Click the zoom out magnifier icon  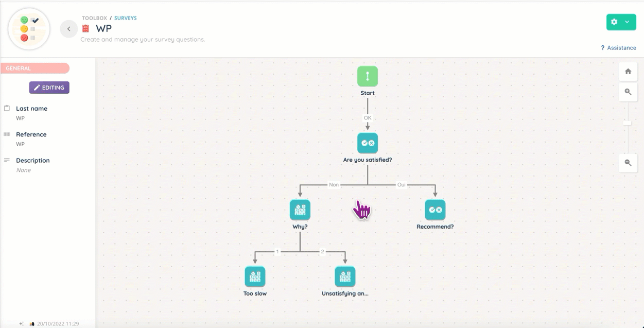628,163
